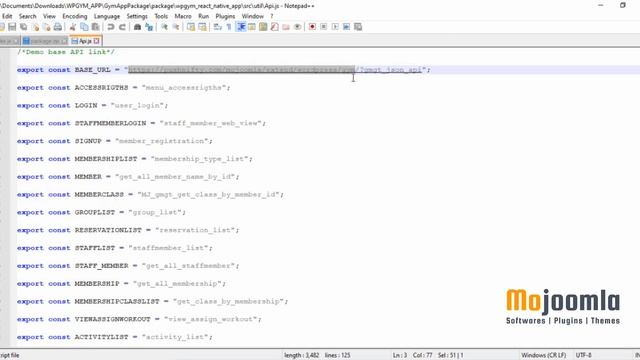This screenshot has height=360, width=640.
Task: Open the Tools menu
Action: [161, 16]
